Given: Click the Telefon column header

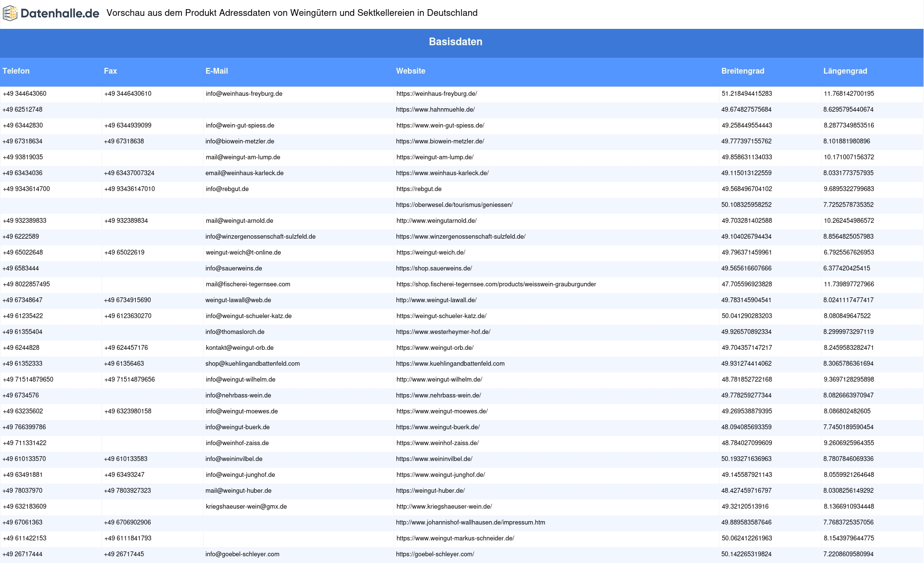Looking at the screenshot, I should click(16, 71).
